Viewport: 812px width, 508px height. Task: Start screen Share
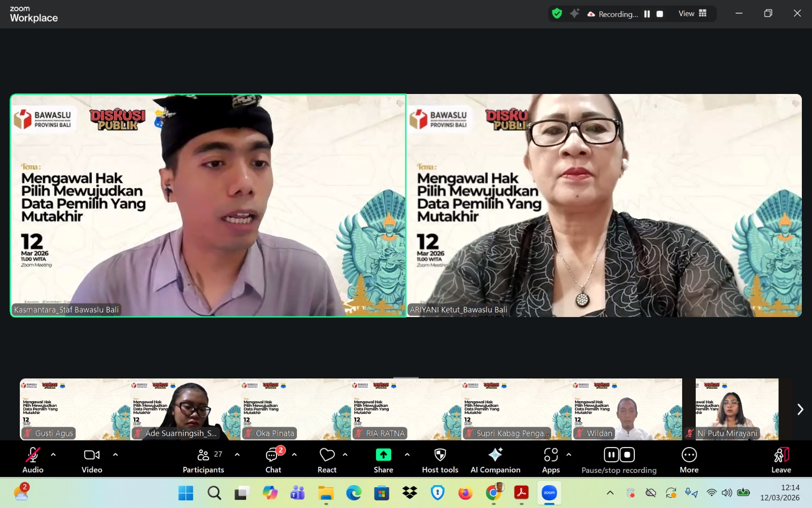383,460
